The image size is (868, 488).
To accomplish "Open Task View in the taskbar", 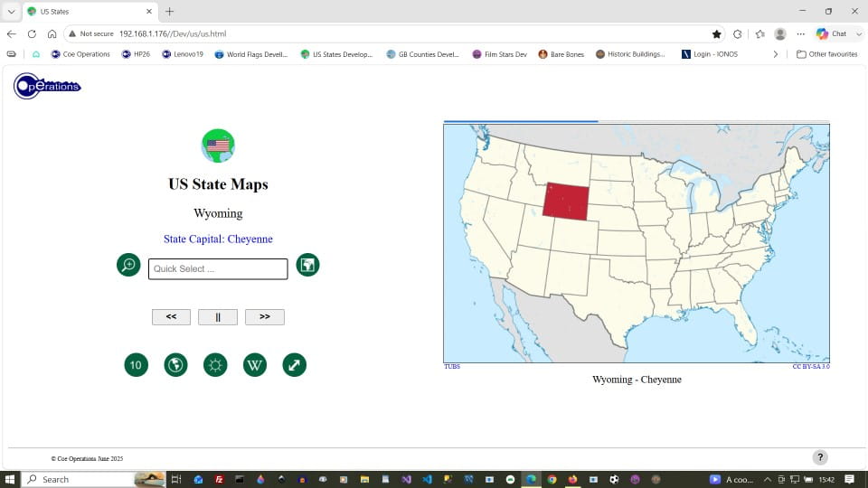I will point(176,479).
